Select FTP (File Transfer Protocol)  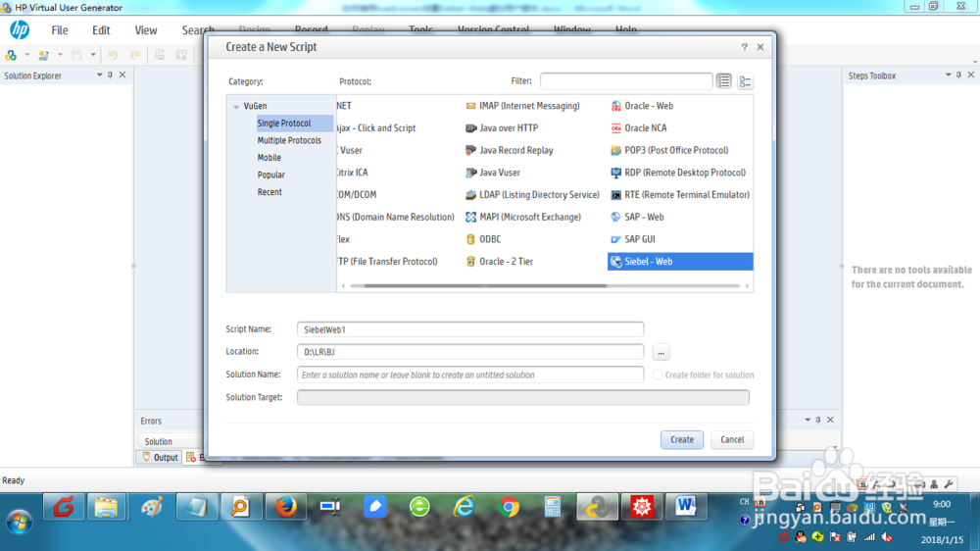(387, 262)
